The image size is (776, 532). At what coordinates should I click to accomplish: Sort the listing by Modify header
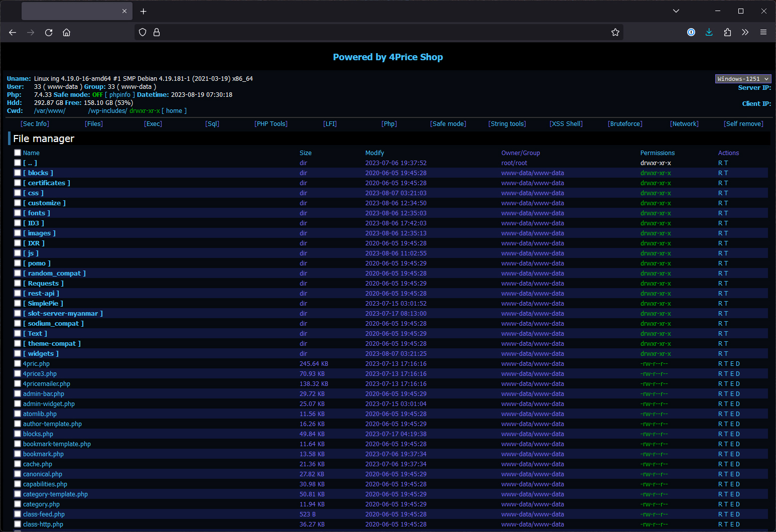click(374, 153)
